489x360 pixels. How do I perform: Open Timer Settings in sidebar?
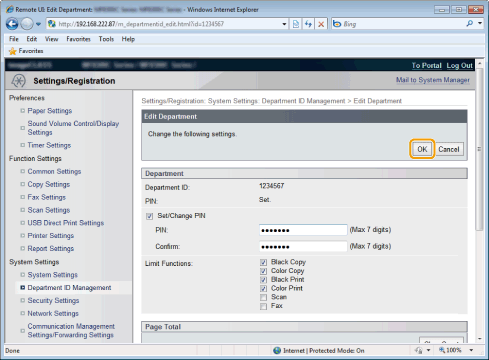49,145
